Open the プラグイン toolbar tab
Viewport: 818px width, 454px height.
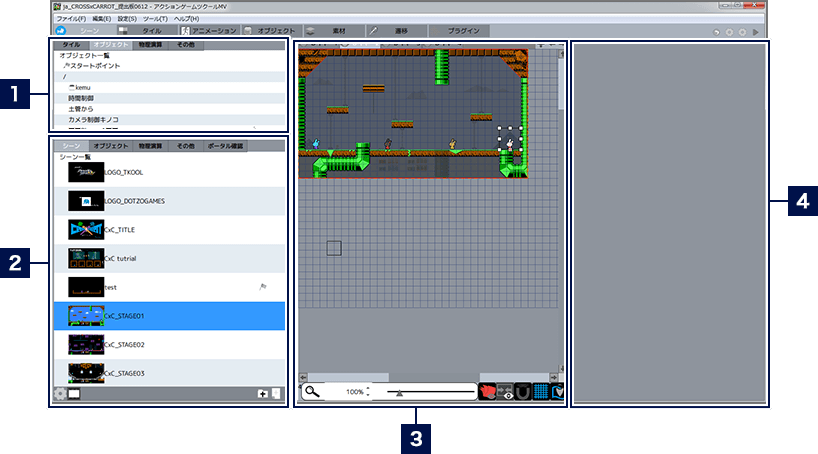click(x=461, y=32)
